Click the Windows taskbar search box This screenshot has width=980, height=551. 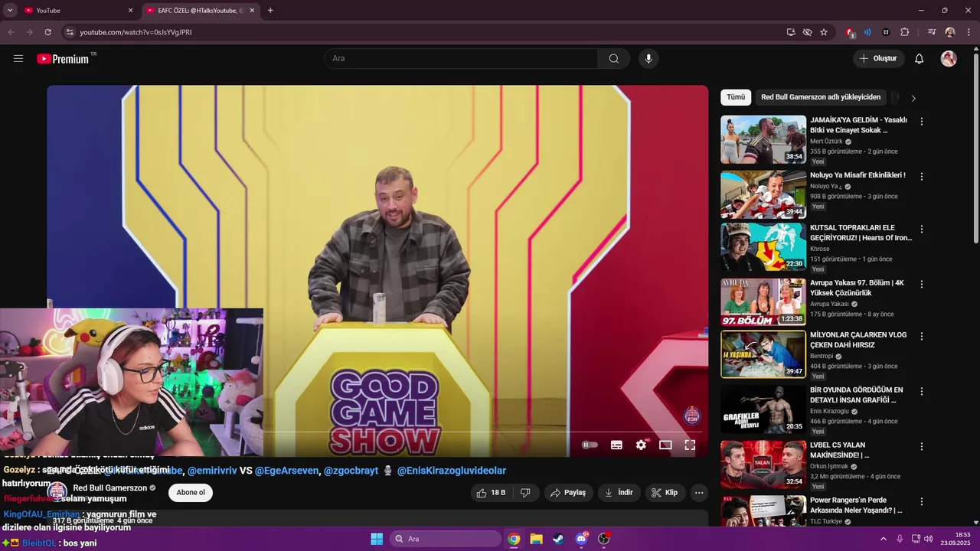point(446,539)
